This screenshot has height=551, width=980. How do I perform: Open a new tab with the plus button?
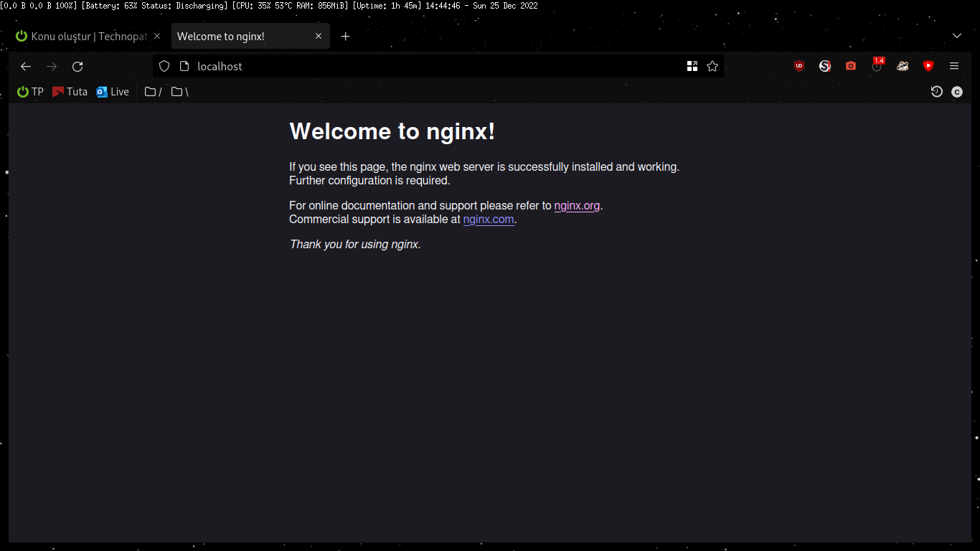pyautogui.click(x=346, y=37)
